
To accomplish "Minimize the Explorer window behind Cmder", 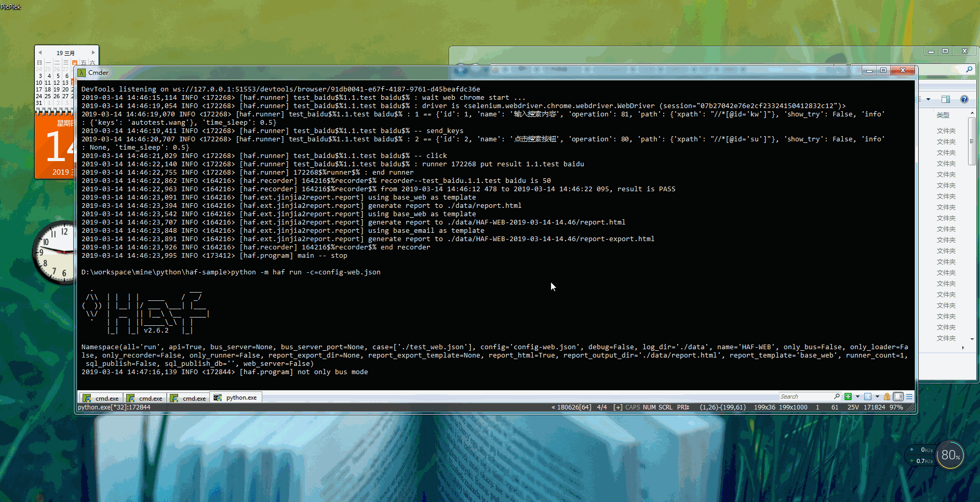I will coord(931,51).
